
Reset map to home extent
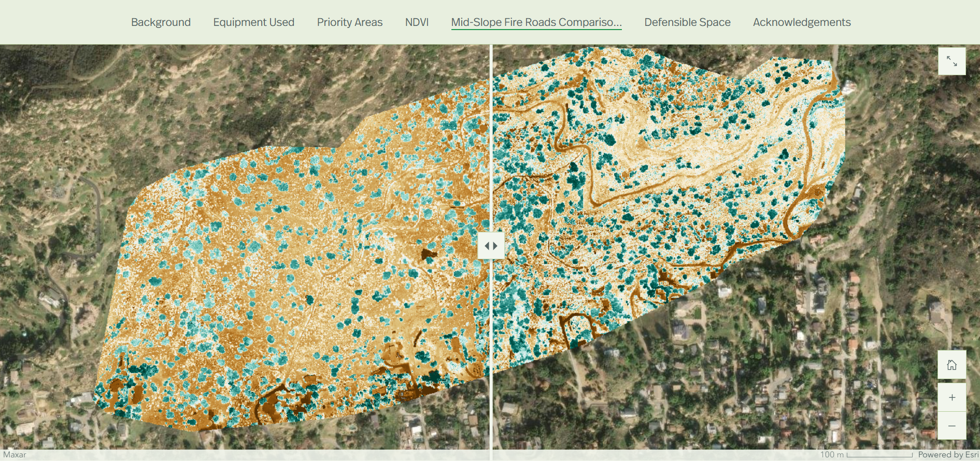(951, 365)
